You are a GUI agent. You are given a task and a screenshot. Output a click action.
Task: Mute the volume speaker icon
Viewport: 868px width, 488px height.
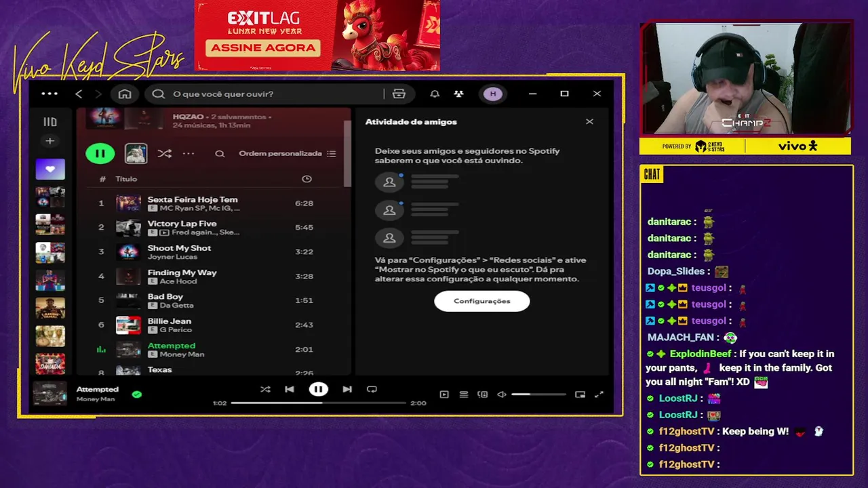pos(502,394)
